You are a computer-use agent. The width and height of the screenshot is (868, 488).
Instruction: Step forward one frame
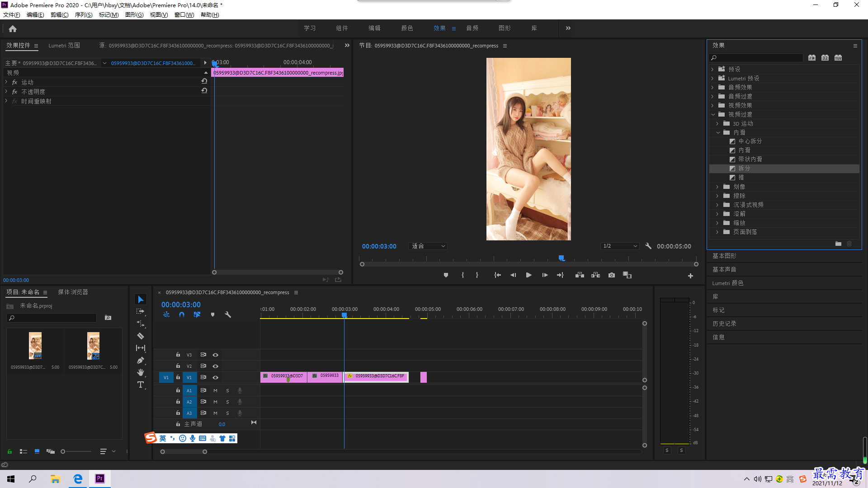[x=545, y=275]
